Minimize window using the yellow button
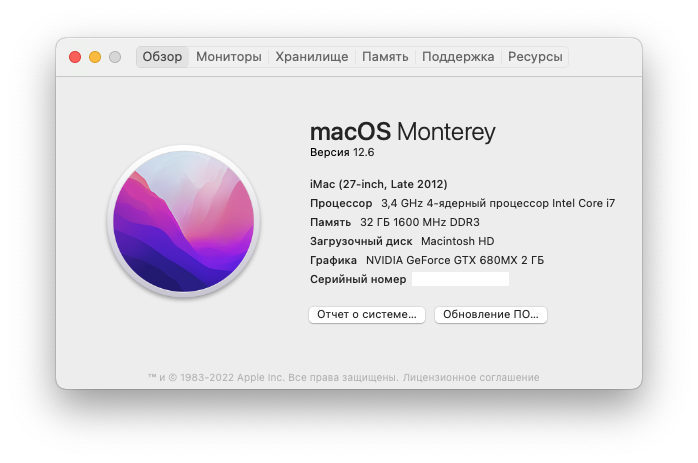 95,57
